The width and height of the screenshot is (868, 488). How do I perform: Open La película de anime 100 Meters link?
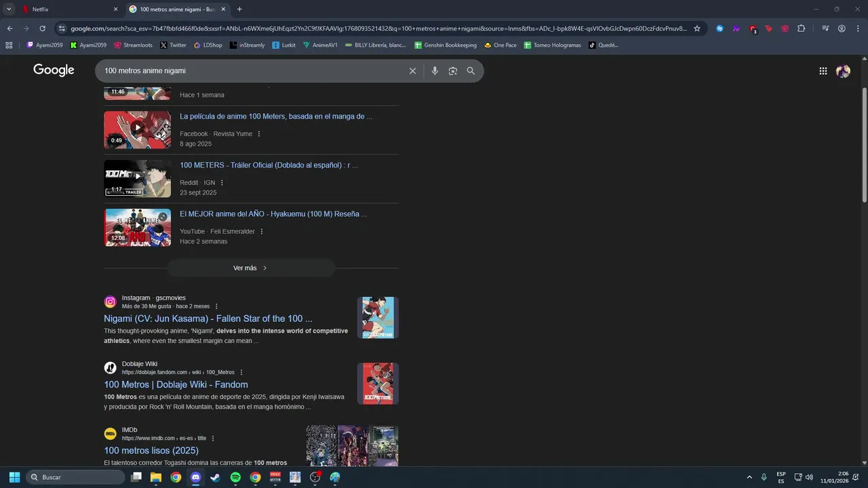click(276, 117)
